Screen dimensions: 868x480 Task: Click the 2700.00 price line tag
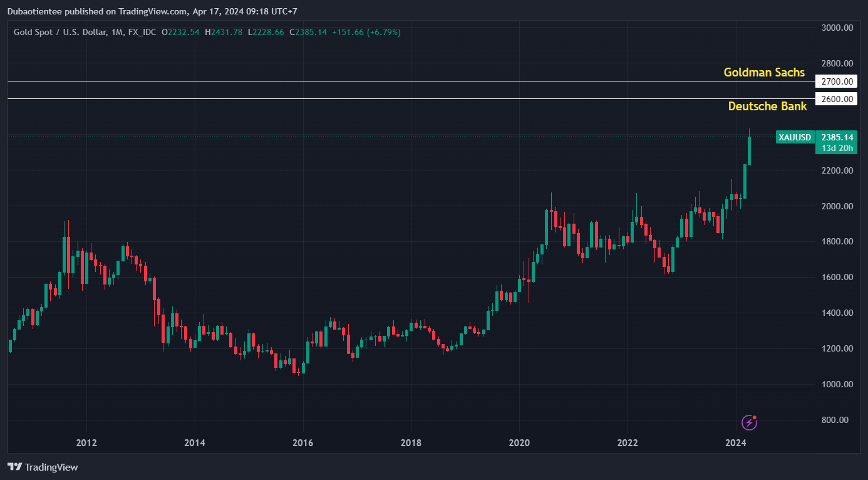(x=837, y=81)
